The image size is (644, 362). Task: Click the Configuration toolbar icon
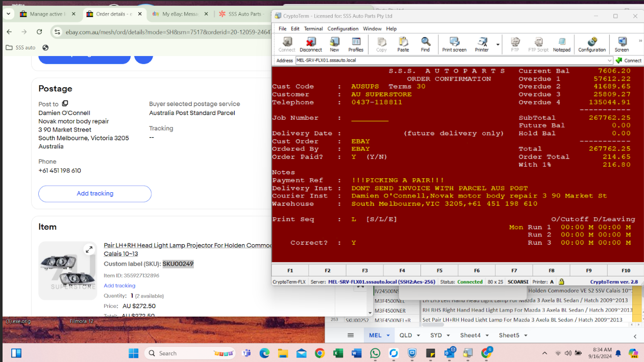tap(592, 44)
